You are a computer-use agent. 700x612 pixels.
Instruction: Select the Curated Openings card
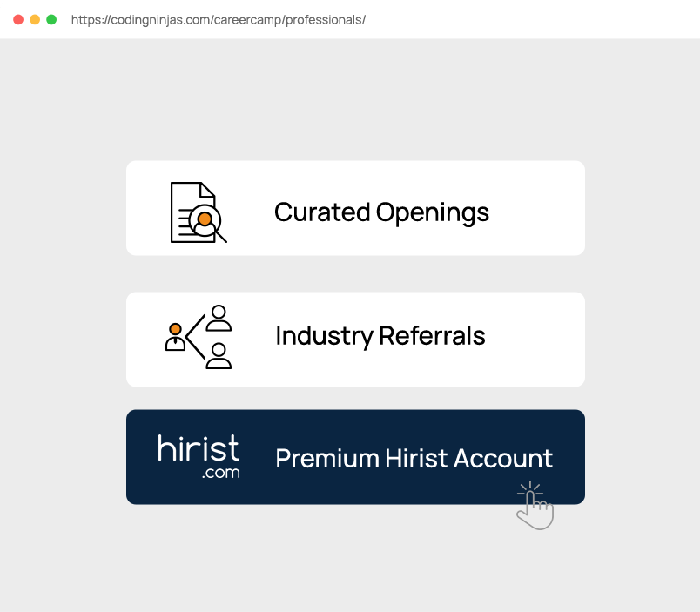355,208
